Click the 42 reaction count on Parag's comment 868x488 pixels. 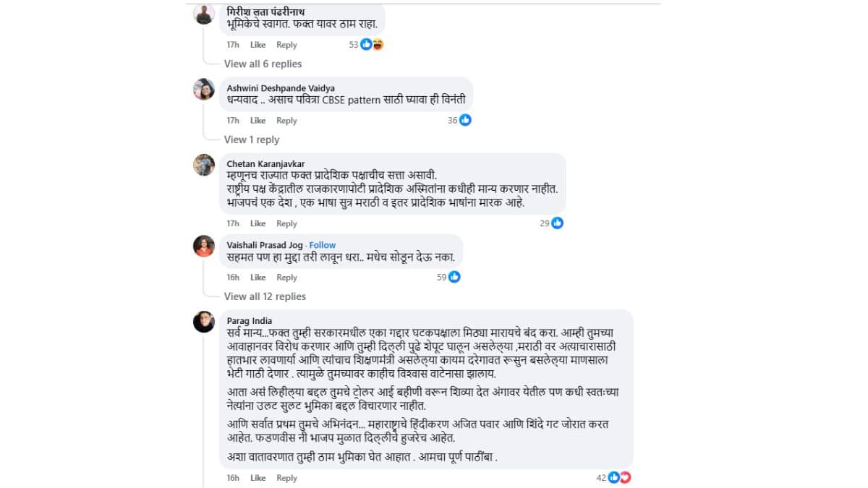tap(601, 477)
